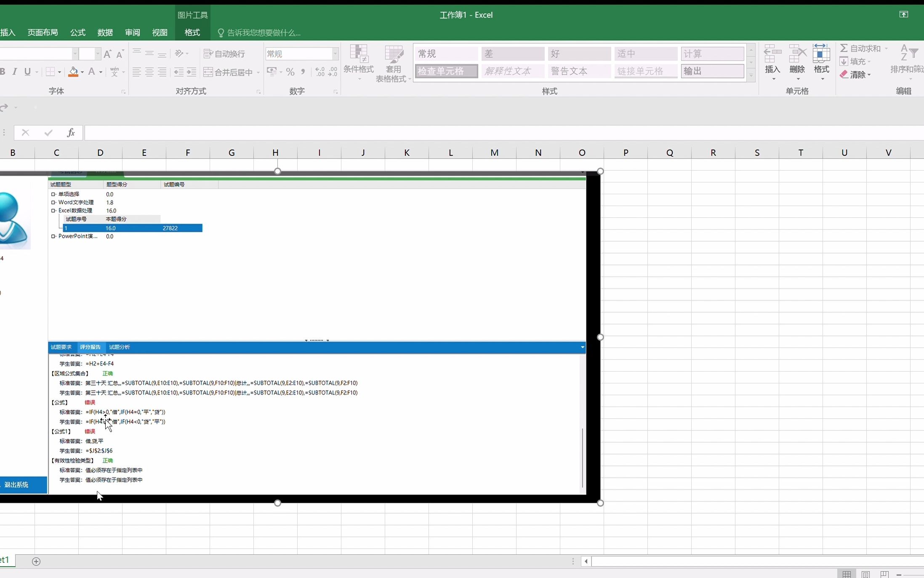Click the fill color bucket icon
This screenshot has height=578, width=924.
[x=73, y=72]
